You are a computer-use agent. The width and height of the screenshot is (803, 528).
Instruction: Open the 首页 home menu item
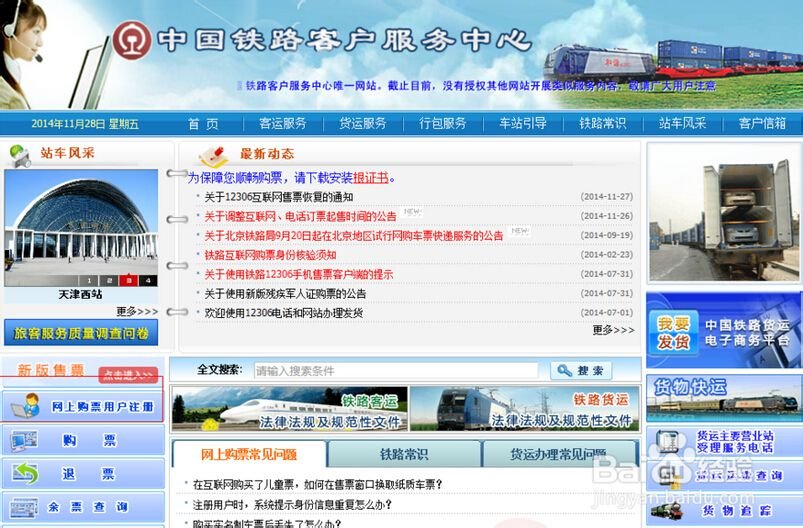(203, 123)
